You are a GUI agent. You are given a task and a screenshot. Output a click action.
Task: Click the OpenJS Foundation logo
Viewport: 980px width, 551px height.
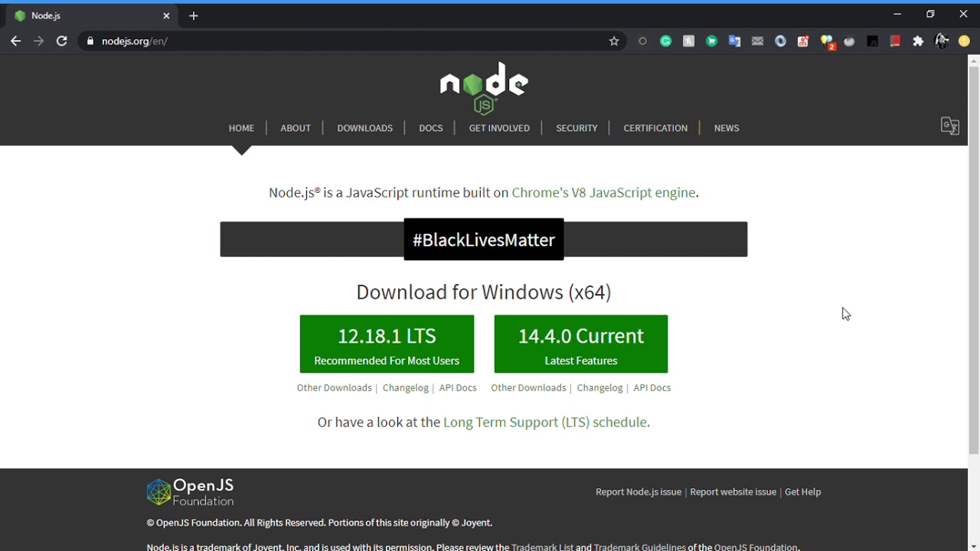[x=190, y=492]
